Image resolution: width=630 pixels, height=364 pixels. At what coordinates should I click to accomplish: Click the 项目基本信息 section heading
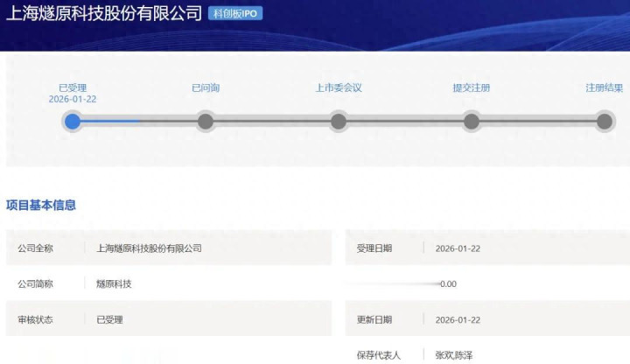(41, 205)
